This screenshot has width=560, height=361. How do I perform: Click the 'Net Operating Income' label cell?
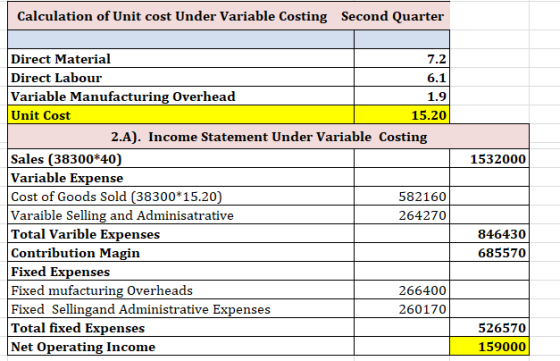pyautogui.click(x=181, y=346)
